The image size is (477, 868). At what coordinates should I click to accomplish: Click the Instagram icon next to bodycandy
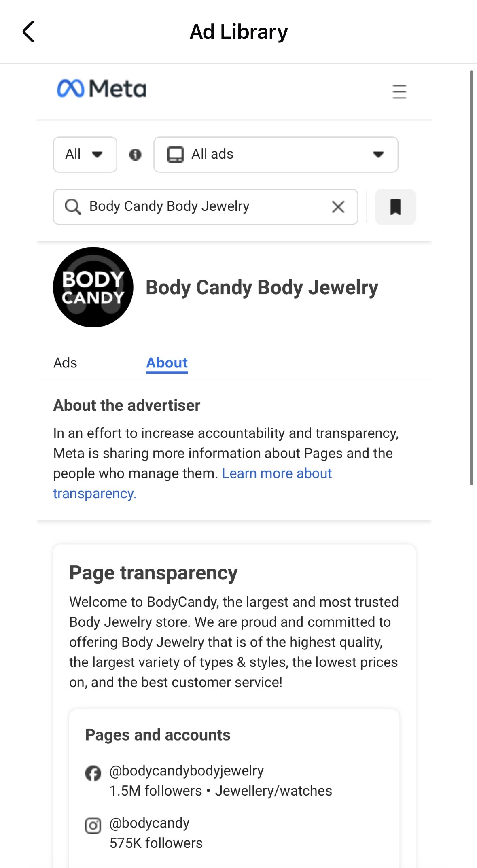(93, 826)
